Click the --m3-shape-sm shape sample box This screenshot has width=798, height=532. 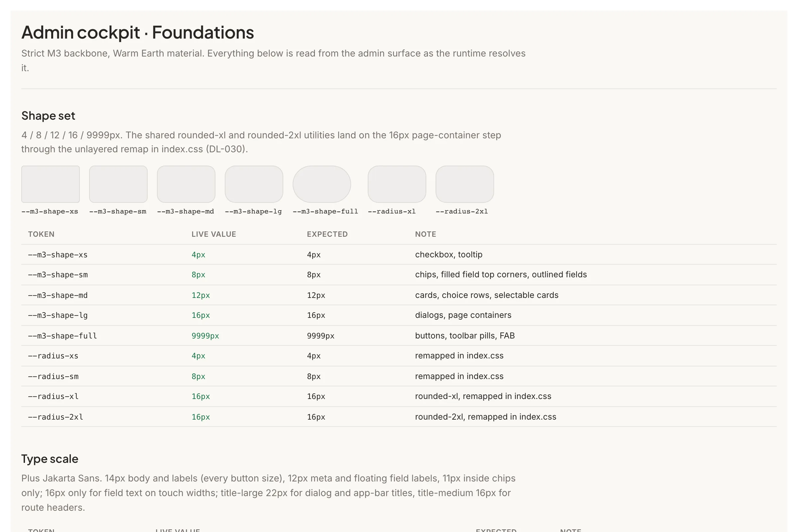point(118,184)
